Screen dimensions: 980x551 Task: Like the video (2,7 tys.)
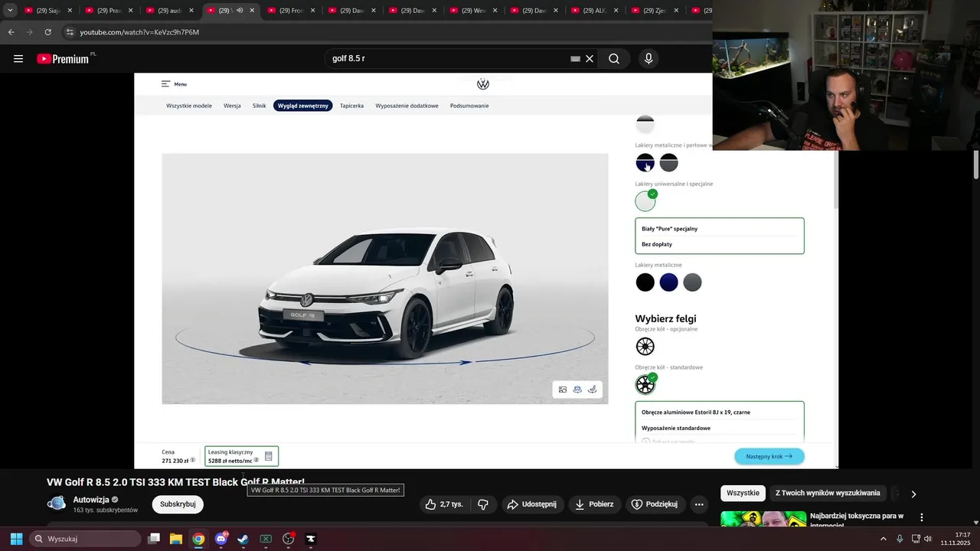[x=444, y=504]
